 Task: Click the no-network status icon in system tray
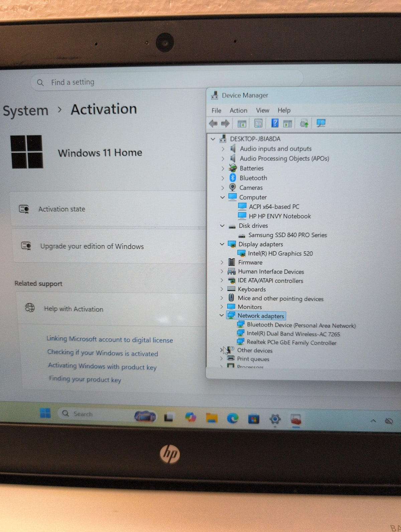389,421
